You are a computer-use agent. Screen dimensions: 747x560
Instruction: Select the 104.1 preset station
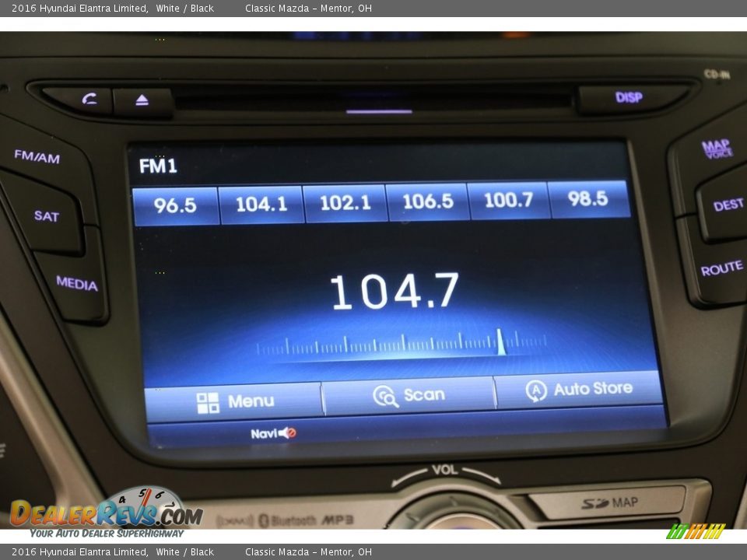point(261,205)
